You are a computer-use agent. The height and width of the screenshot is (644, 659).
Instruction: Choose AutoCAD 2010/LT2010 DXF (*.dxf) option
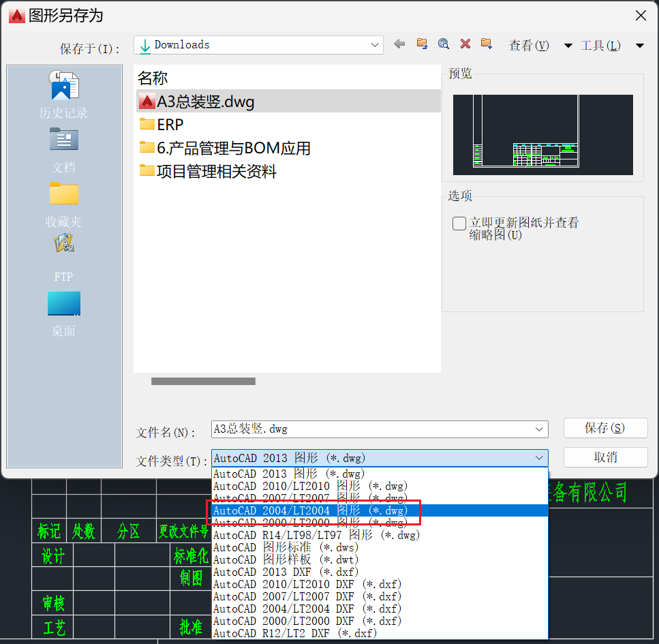point(380,584)
